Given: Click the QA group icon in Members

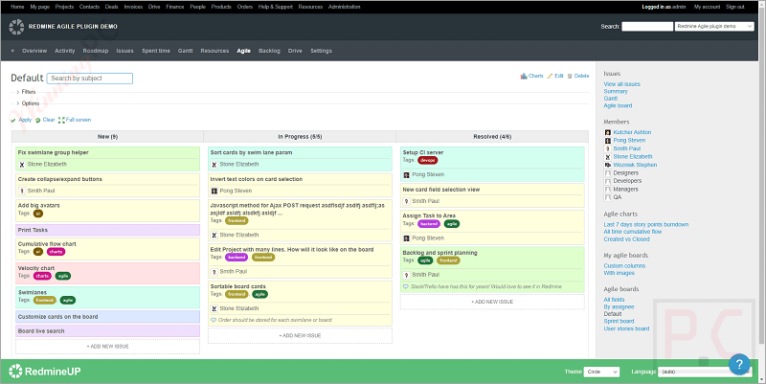Looking at the screenshot, I should tap(608, 197).
